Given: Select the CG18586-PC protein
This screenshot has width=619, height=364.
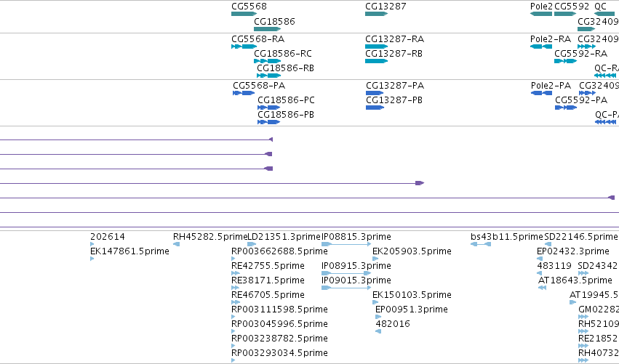Looking at the screenshot, I should (269, 108).
